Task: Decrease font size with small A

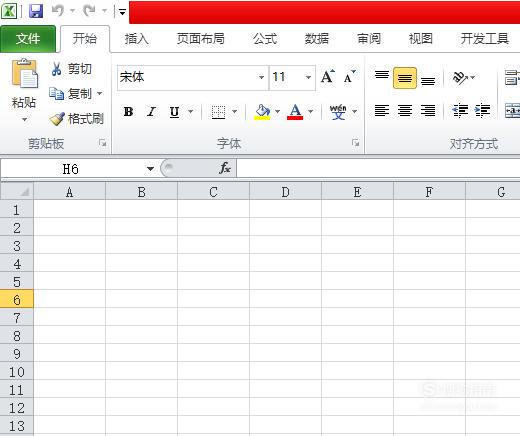Action: (x=350, y=77)
